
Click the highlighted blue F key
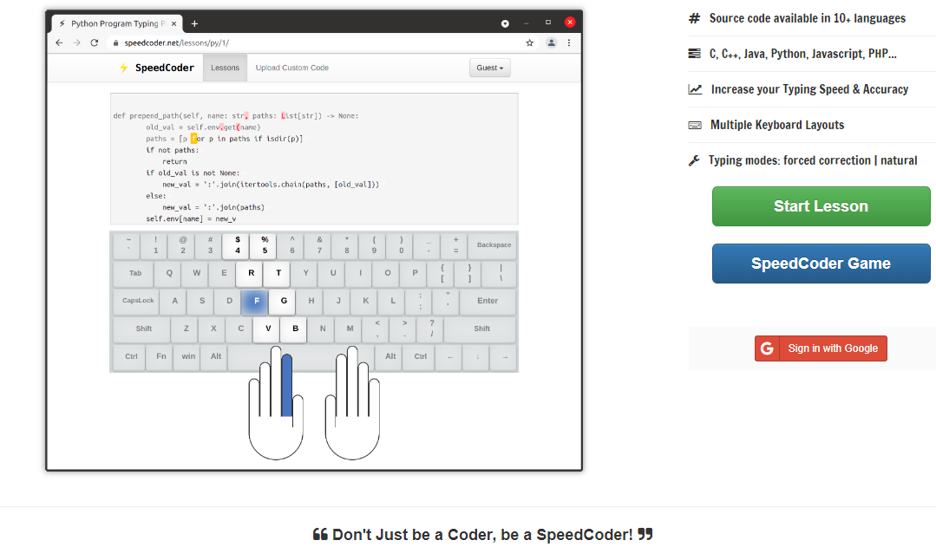(x=256, y=301)
